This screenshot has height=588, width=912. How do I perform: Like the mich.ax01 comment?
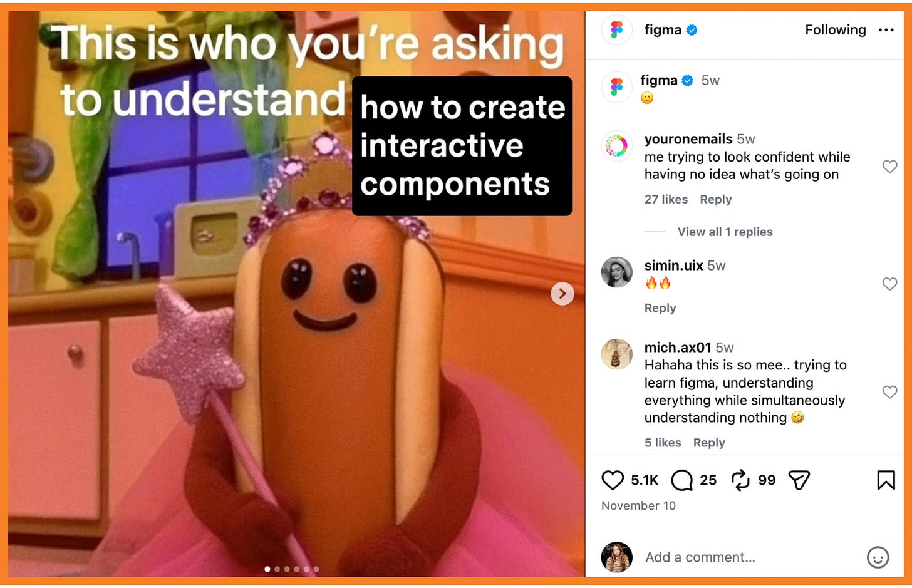coord(889,392)
